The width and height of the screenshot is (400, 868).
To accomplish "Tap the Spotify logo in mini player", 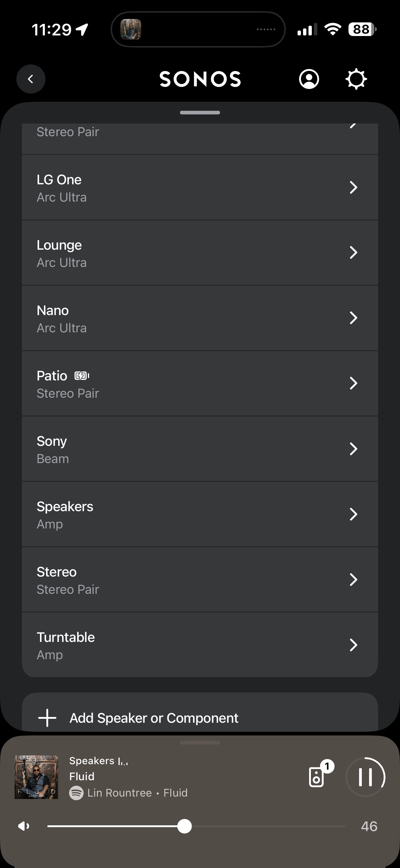I will [x=76, y=793].
